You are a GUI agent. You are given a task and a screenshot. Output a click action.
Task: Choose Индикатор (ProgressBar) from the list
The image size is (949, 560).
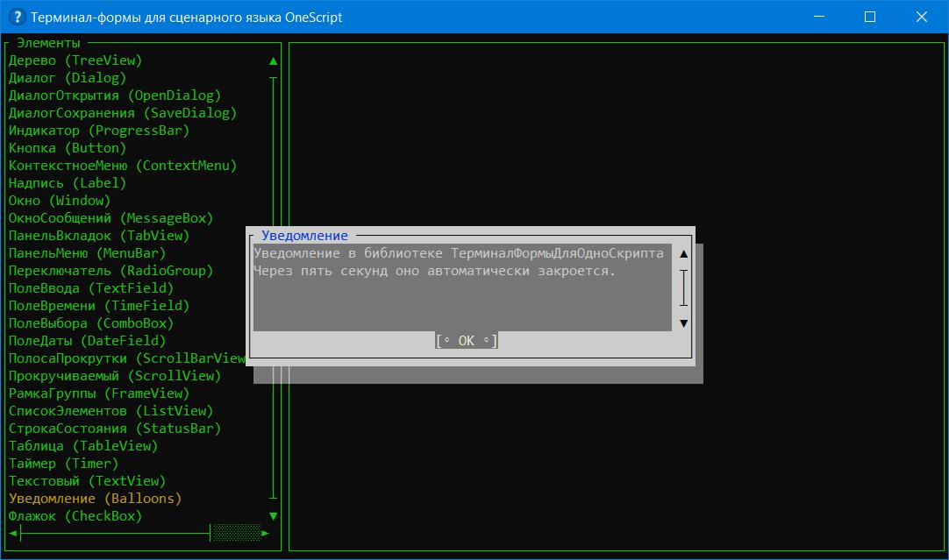tap(98, 131)
